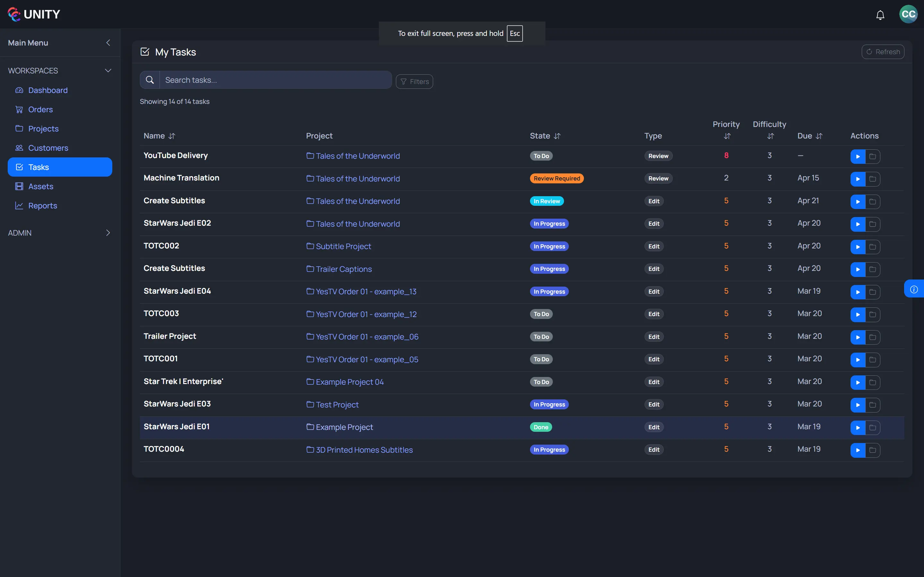Open the Projects section

point(44,129)
